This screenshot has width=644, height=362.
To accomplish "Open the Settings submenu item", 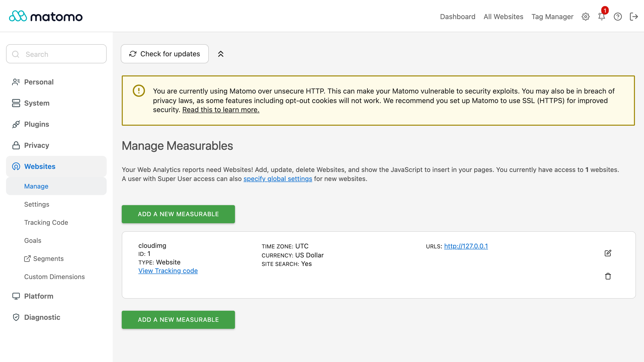I will pyautogui.click(x=56, y=204).
